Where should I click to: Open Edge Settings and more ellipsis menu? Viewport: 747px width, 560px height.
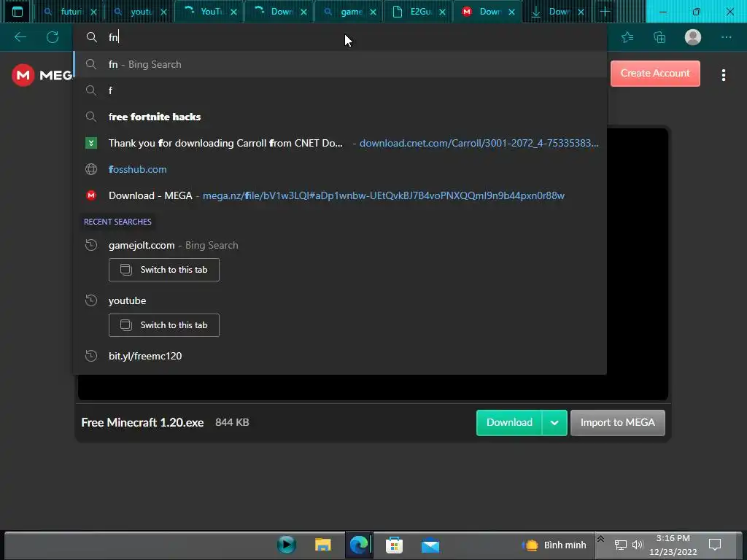pyautogui.click(x=726, y=37)
